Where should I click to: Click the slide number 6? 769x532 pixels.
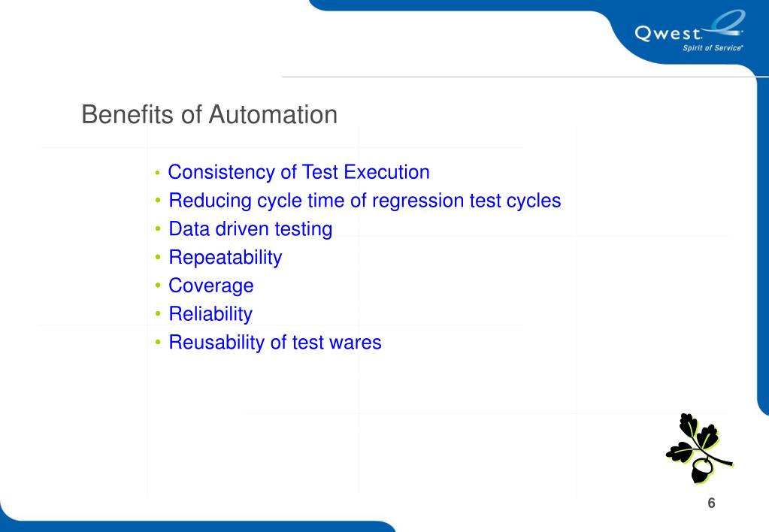point(711,503)
